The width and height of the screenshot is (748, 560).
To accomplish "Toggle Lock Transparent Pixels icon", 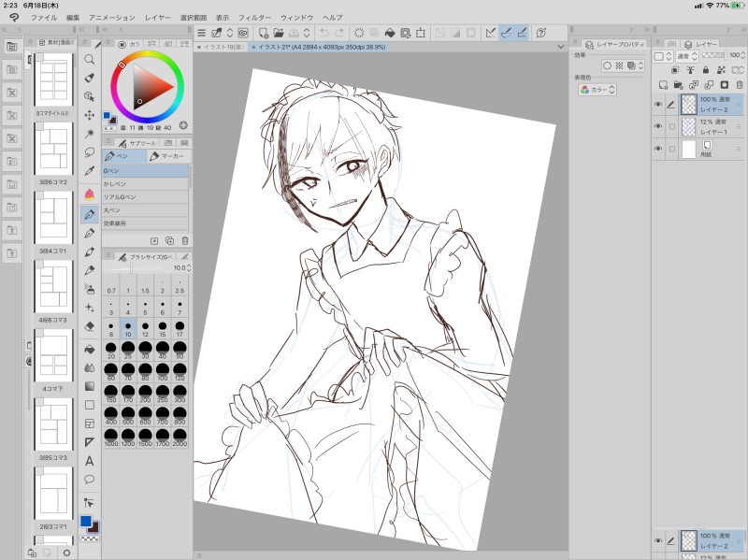I will click(x=721, y=70).
